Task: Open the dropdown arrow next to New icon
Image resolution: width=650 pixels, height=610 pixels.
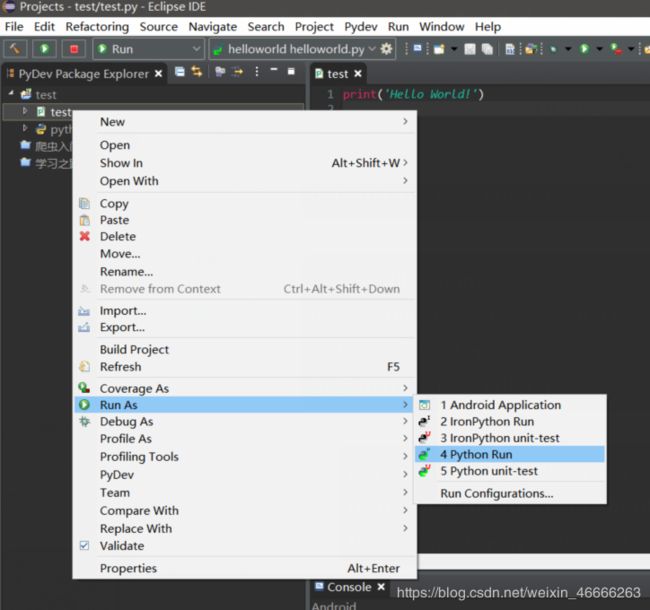Action: (454, 49)
